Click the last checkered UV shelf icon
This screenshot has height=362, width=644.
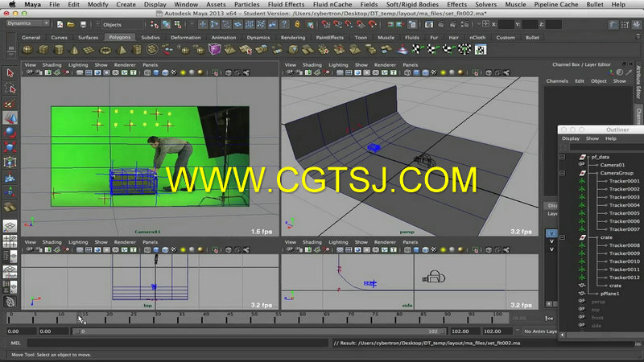pyautogui.click(x=481, y=50)
